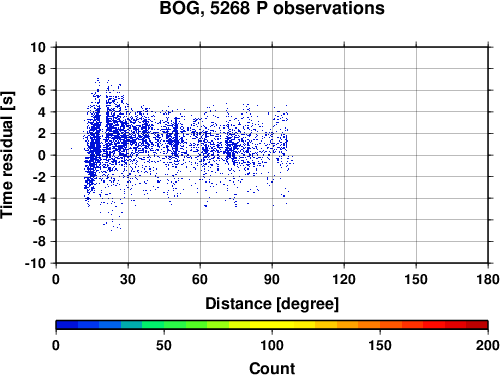This screenshot has width=500, height=375.
Task: Click the x-axis tick label '120'
Action: click(x=344, y=279)
